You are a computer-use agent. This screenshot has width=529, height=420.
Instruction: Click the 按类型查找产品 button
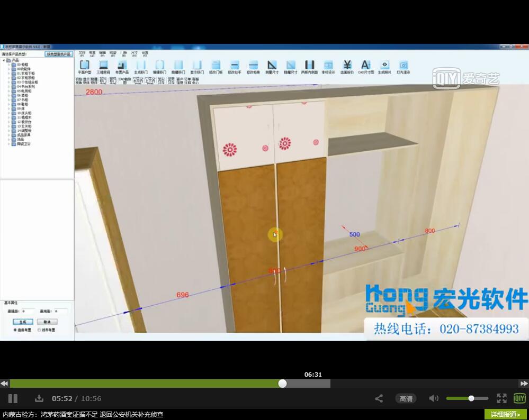(x=59, y=54)
